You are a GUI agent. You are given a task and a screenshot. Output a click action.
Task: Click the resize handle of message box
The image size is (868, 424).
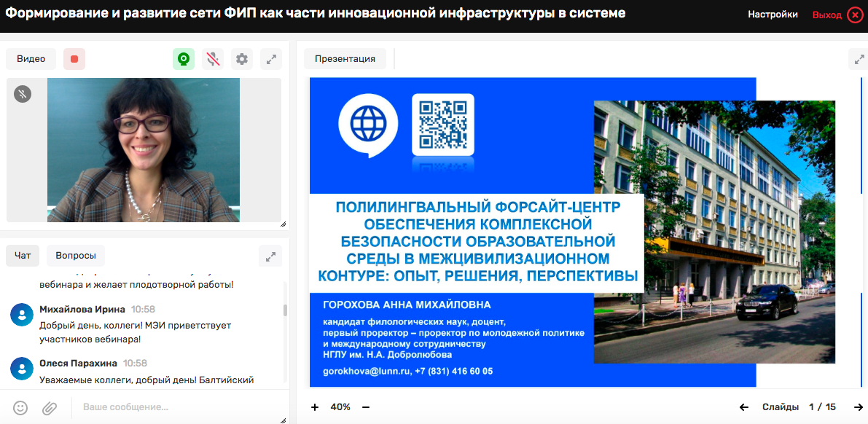point(283,420)
